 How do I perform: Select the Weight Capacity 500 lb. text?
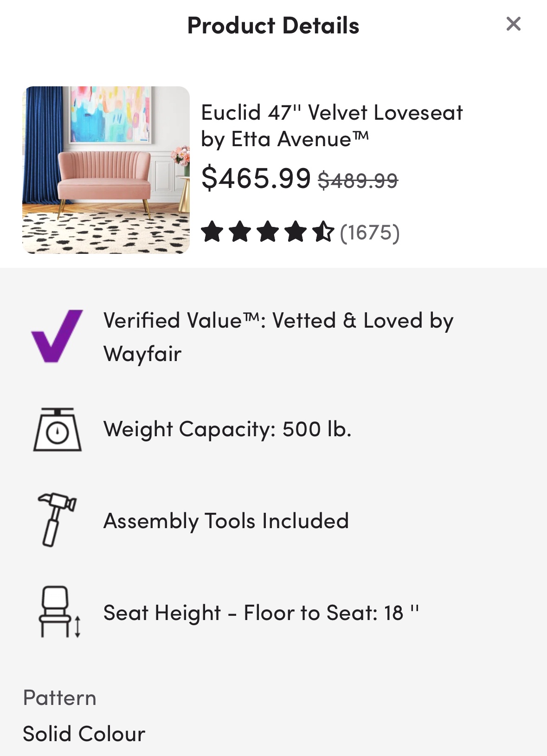[x=227, y=429]
